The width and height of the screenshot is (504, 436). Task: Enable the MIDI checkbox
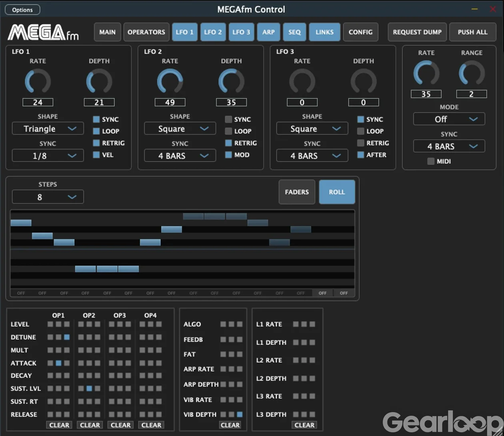(431, 162)
